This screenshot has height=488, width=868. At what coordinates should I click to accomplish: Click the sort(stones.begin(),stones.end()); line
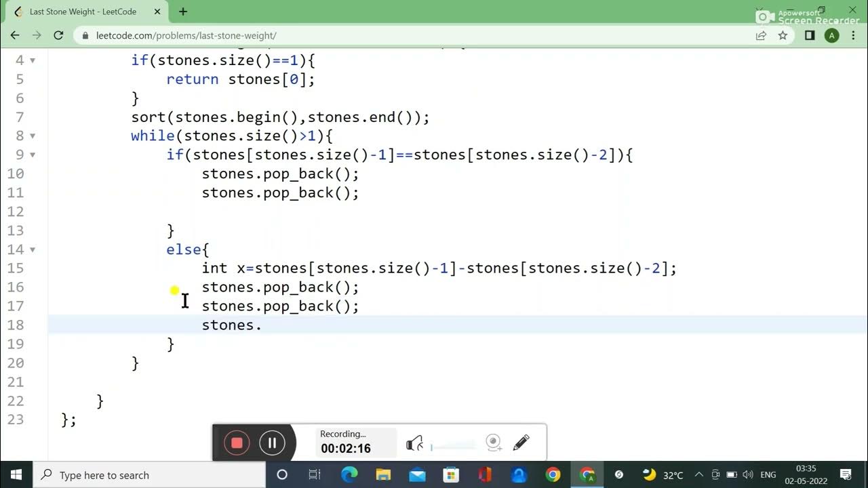click(281, 117)
